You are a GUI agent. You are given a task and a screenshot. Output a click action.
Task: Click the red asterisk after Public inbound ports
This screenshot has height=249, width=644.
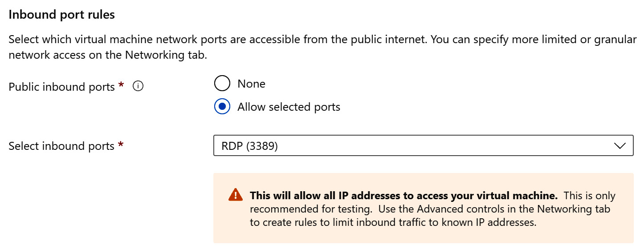pyautogui.click(x=121, y=86)
